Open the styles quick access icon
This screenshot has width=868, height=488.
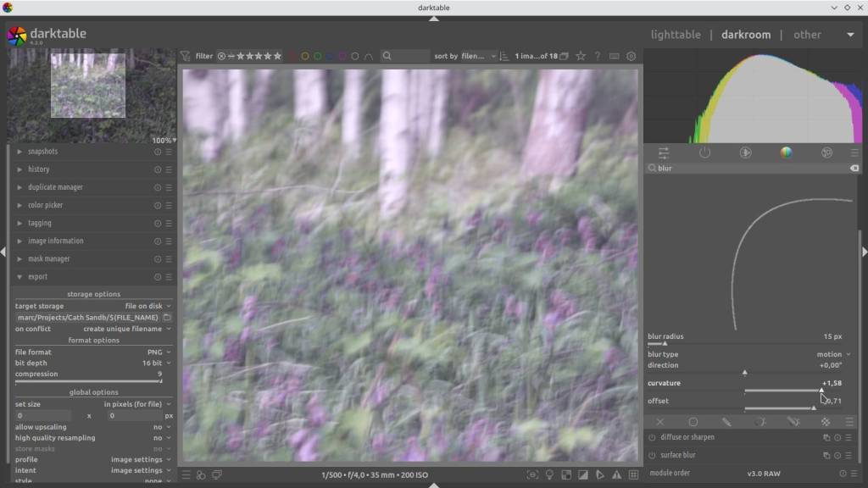pos(201,475)
